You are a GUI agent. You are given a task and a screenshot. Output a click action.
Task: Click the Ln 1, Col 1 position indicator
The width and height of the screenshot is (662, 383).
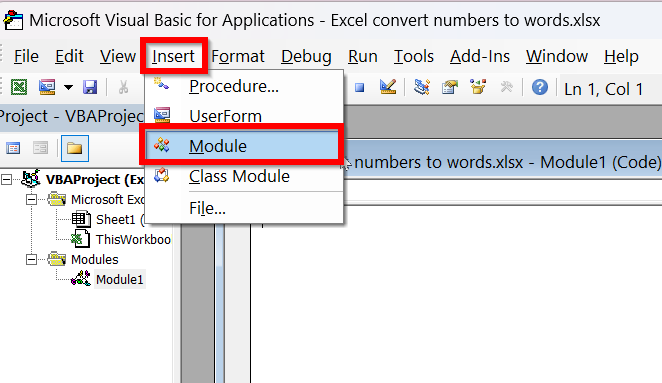tap(604, 89)
